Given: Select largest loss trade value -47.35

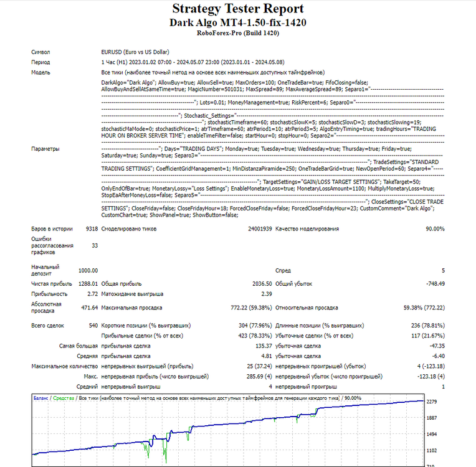Looking at the screenshot, I should click(437, 346).
